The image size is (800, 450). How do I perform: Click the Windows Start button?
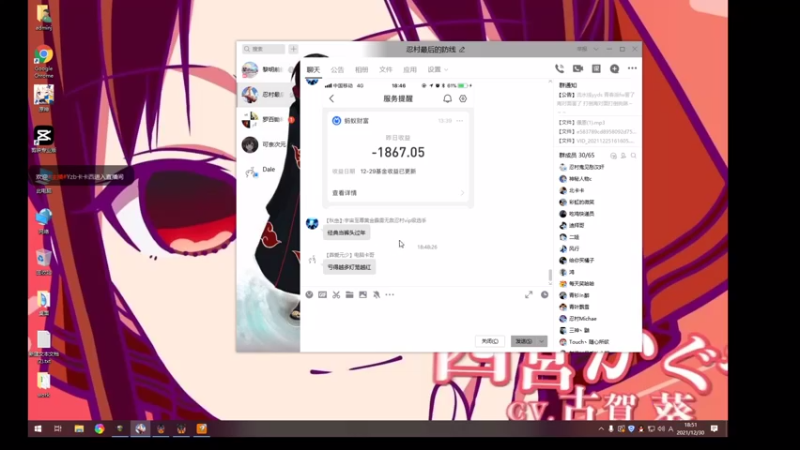tap(38, 429)
